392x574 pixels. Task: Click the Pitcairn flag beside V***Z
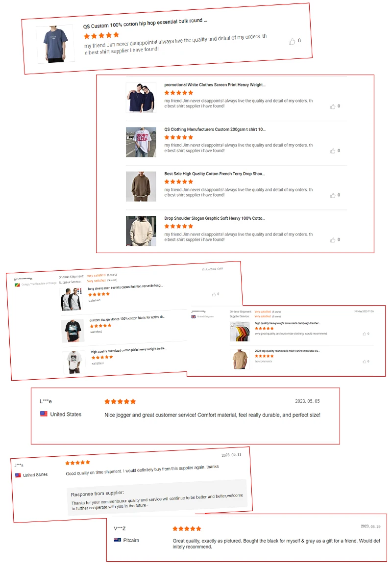pyautogui.click(x=118, y=540)
